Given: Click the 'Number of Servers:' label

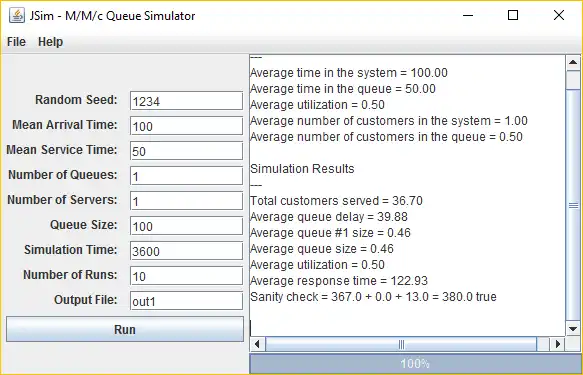Looking at the screenshot, I should tap(62, 200).
